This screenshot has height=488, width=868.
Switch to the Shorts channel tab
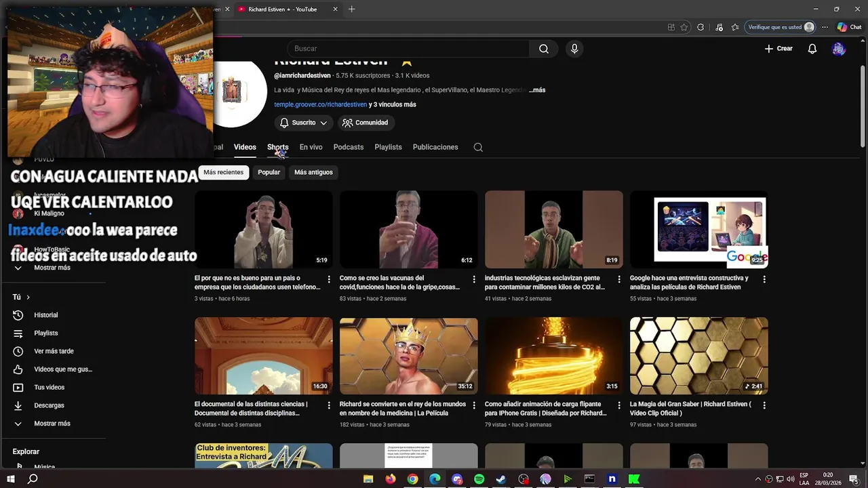277,147
